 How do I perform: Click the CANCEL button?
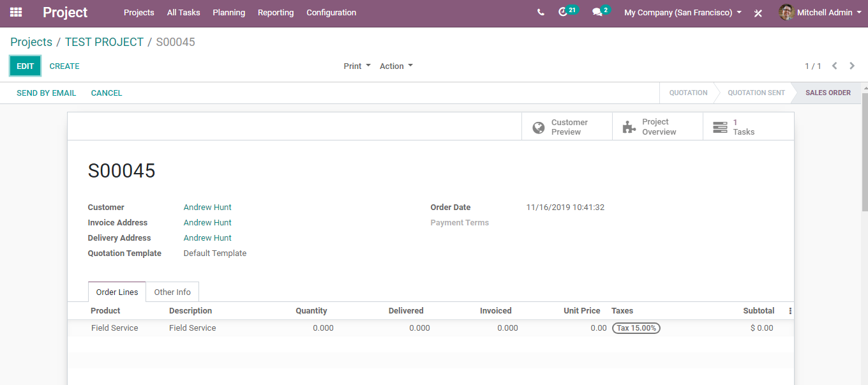[107, 93]
